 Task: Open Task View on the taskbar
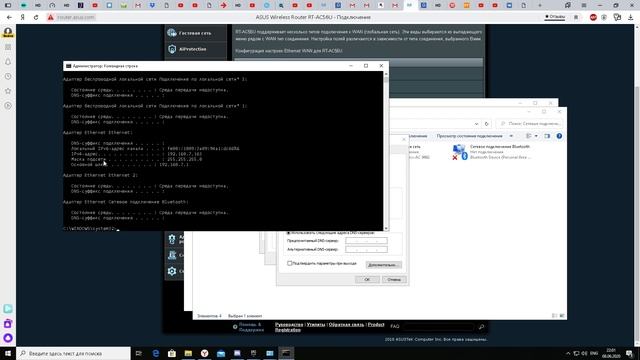coord(139,353)
